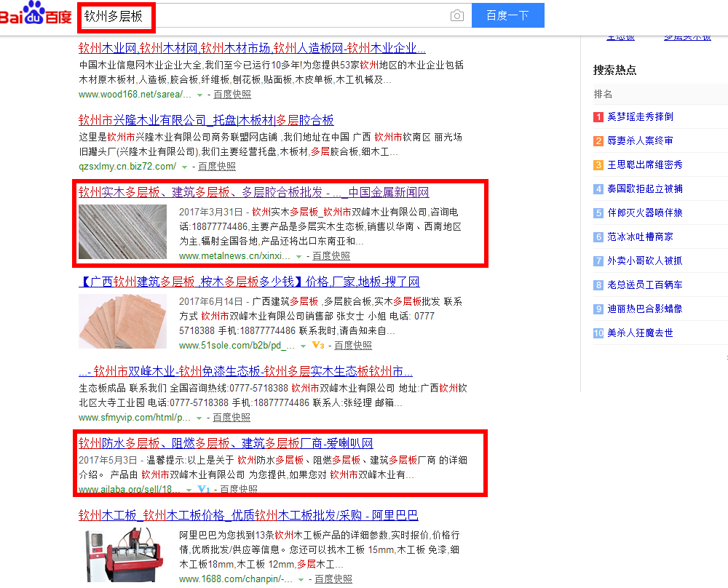This screenshot has height=588, width=728.
Task: Open 百度快照 for the qzsxlmy.cn.biz72.com result
Action: pyautogui.click(x=217, y=166)
